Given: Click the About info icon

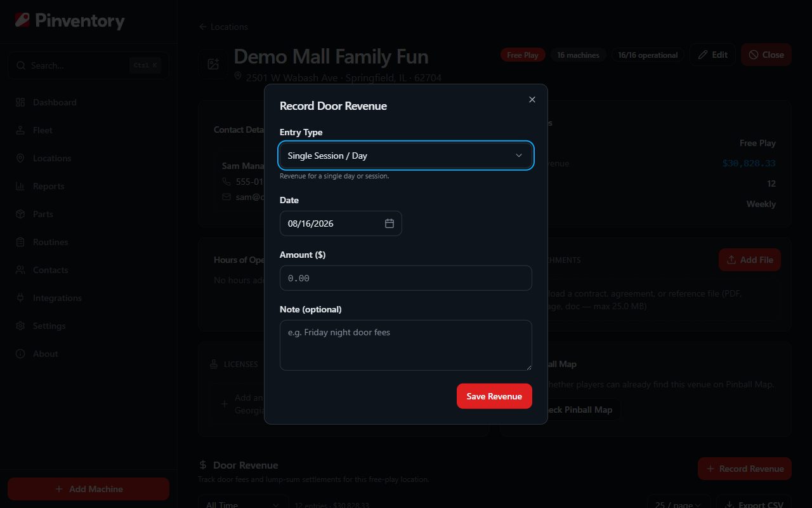Looking at the screenshot, I should click(x=20, y=354).
